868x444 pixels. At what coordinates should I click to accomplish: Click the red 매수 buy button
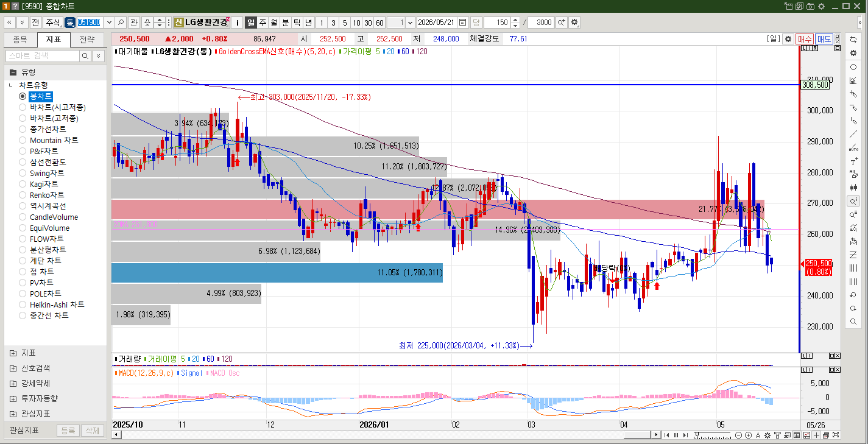click(805, 39)
